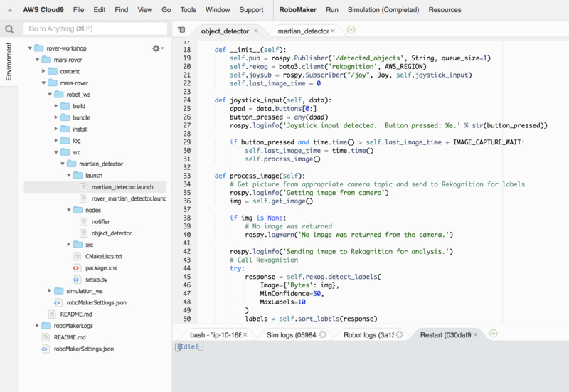Switch to the Sim logs terminal tab

click(x=292, y=335)
